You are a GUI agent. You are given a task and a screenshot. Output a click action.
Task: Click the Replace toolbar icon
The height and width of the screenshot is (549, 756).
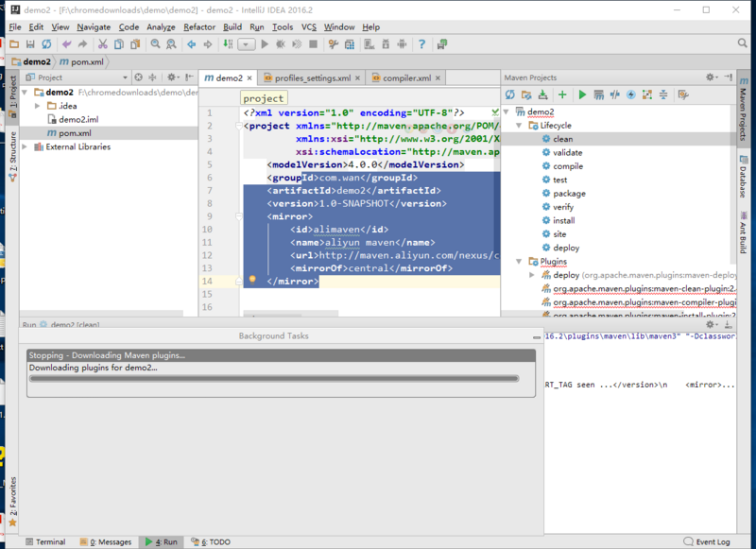coord(171,44)
